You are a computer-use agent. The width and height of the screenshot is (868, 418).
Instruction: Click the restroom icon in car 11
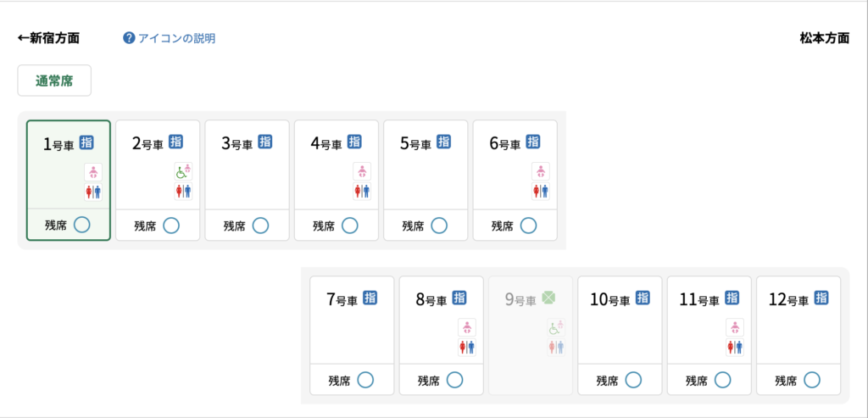pyautogui.click(x=735, y=347)
